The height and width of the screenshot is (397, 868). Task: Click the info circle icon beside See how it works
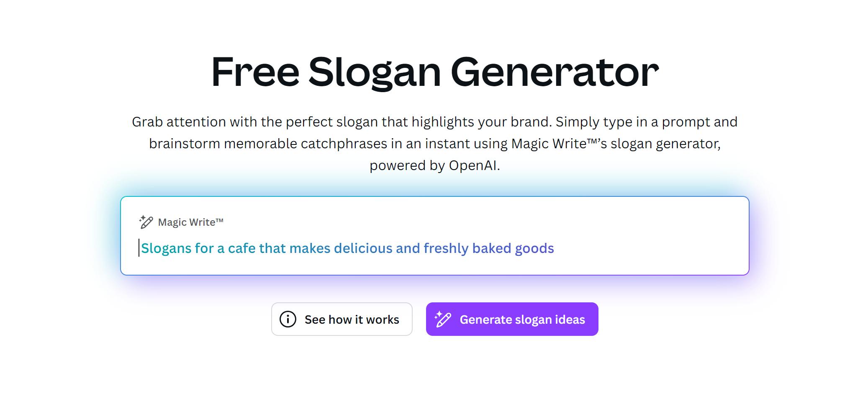288,319
